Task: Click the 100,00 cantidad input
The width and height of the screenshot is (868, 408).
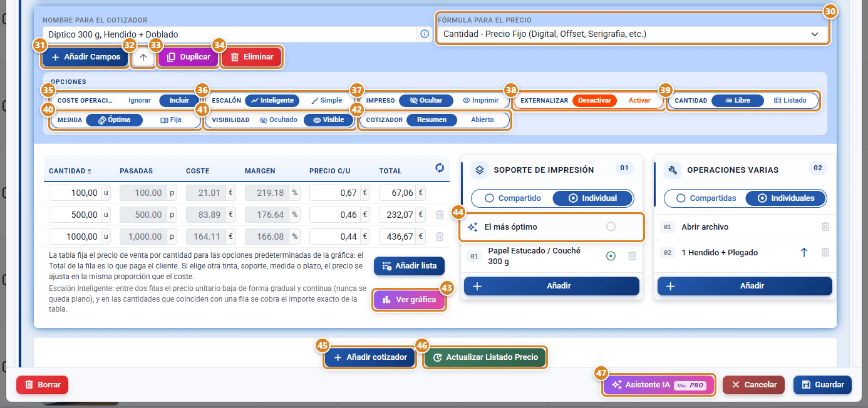Action: click(75, 193)
